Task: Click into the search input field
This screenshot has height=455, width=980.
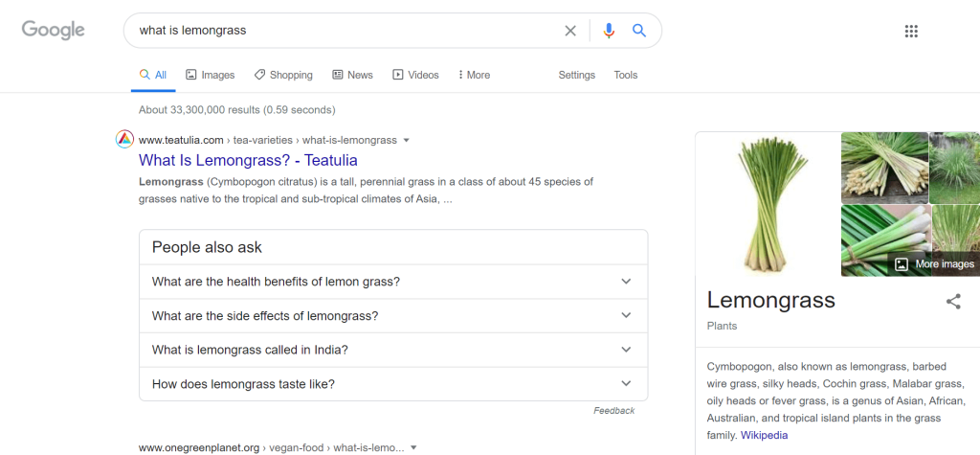Action: 345,31
